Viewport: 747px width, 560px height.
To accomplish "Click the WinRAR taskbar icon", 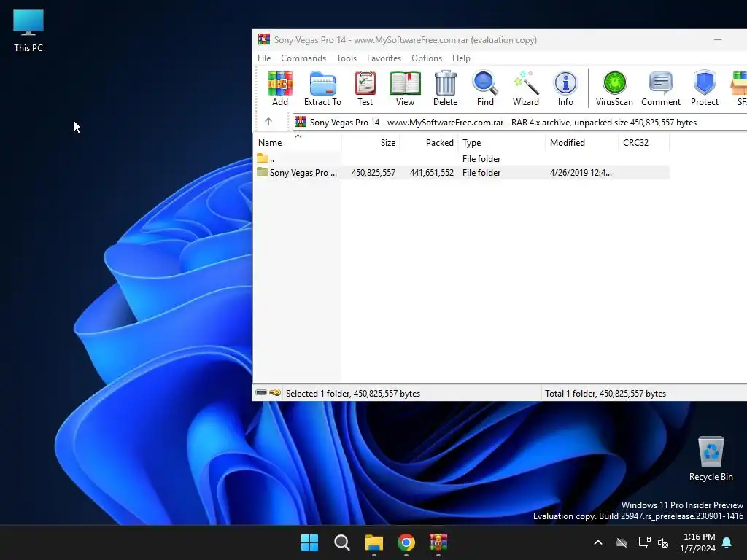I will (438, 542).
